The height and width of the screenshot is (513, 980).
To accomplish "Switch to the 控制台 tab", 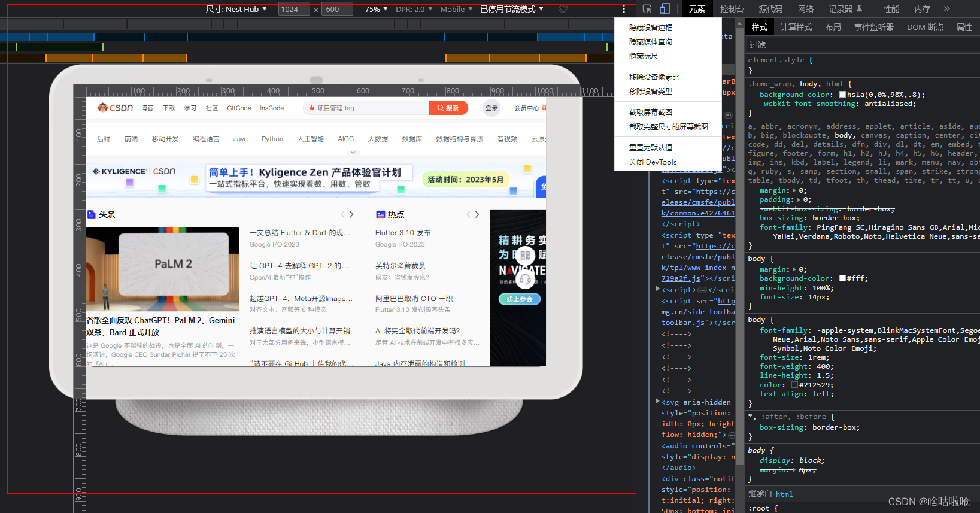I will [x=732, y=9].
